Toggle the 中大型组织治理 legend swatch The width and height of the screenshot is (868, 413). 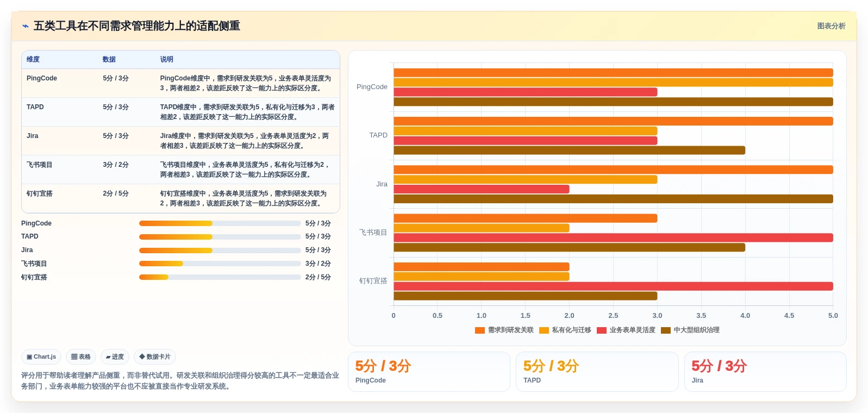(665, 330)
